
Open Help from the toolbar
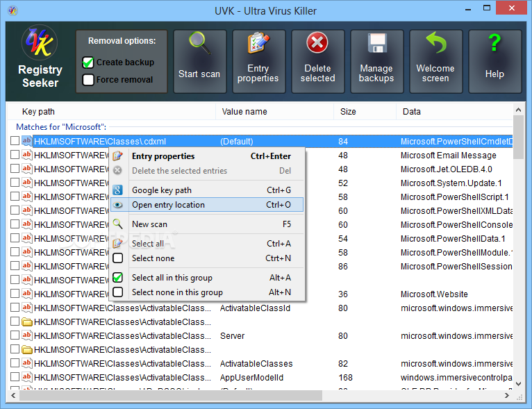click(495, 61)
